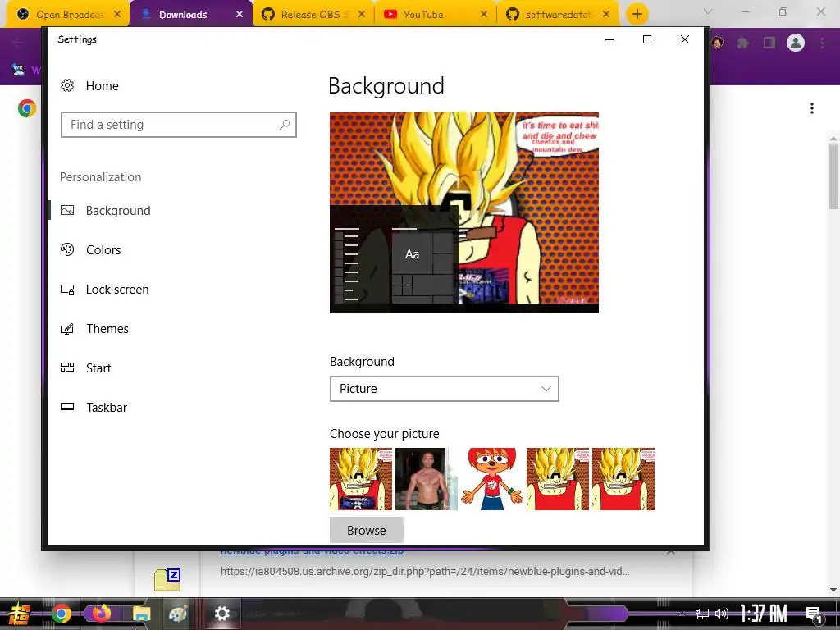
Task: Show hidden system tray icons
Action: click(x=682, y=614)
